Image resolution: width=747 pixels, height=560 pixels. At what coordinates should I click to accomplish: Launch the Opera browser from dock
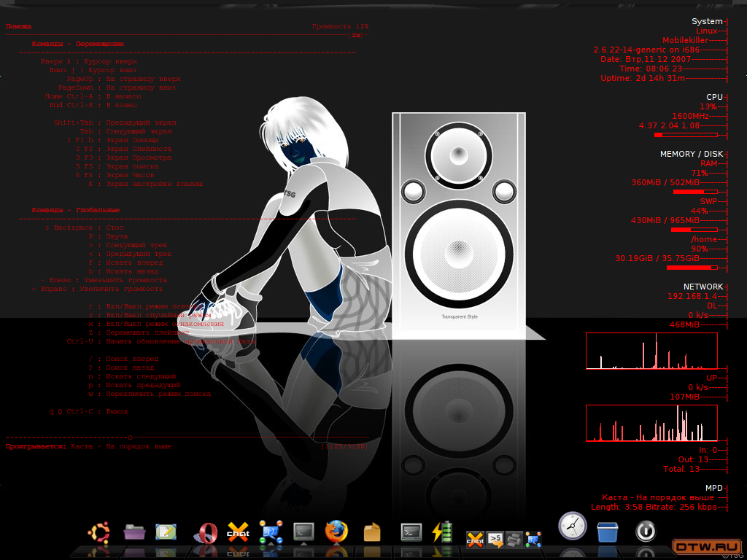pyautogui.click(x=206, y=533)
